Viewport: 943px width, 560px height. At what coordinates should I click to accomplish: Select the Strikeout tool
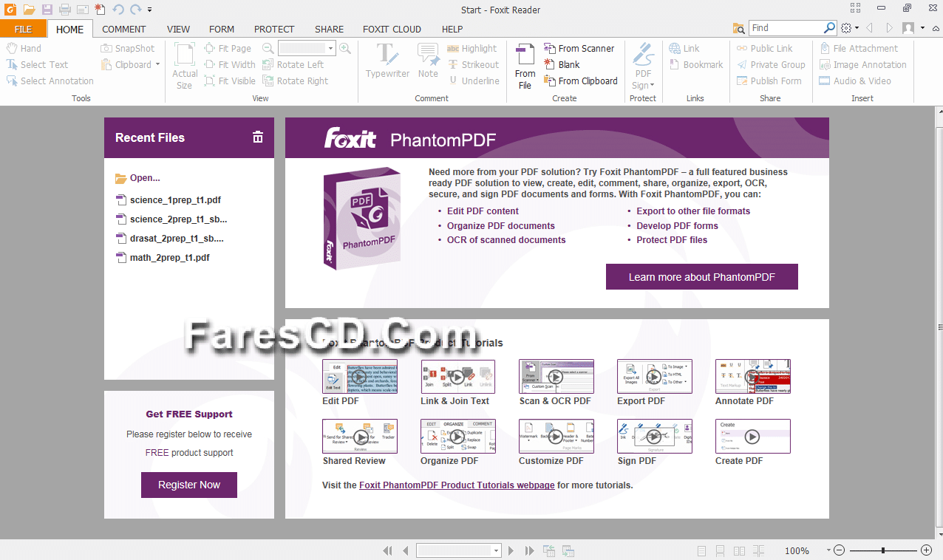[473, 64]
